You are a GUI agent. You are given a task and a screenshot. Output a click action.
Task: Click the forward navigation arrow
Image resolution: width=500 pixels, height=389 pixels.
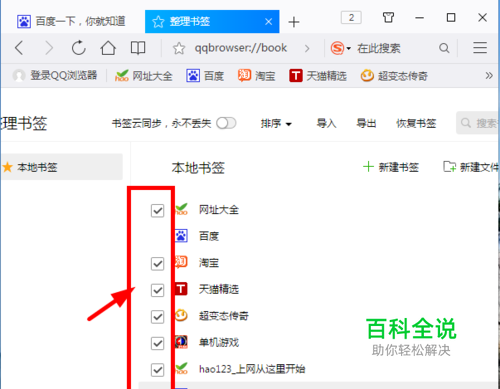click(x=49, y=48)
